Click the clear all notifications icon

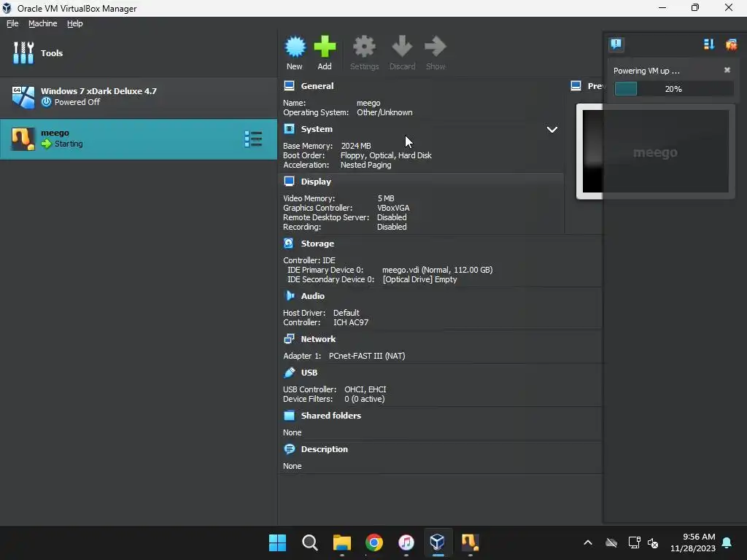[x=731, y=44]
